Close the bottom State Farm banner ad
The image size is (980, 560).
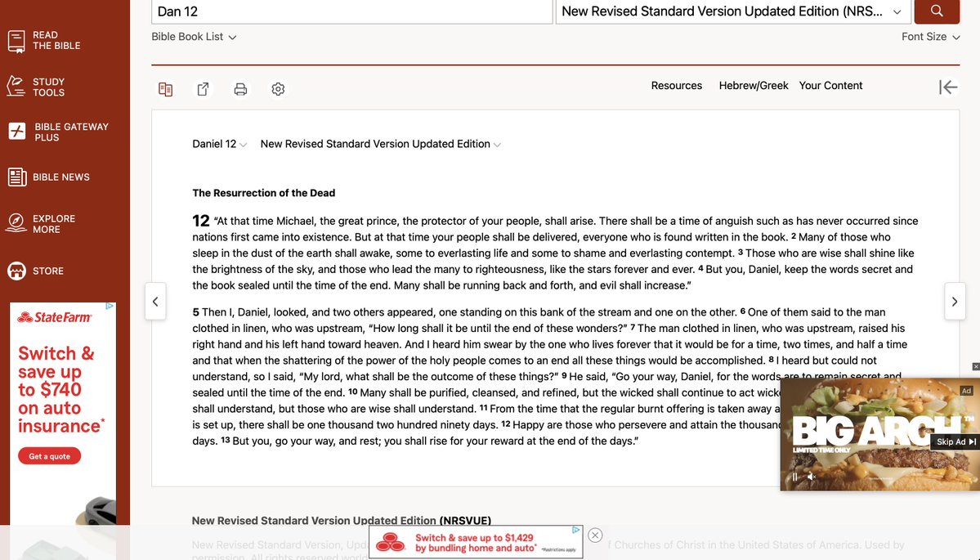click(595, 535)
